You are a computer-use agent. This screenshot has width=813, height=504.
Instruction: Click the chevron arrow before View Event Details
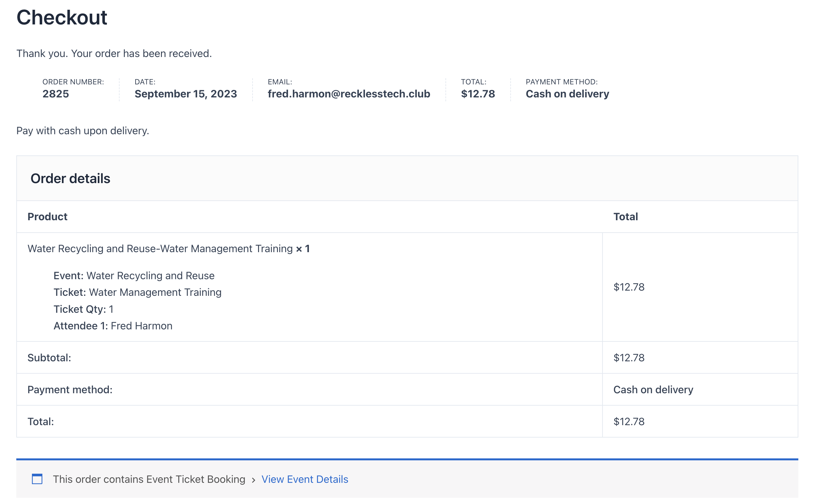pyautogui.click(x=253, y=480)
